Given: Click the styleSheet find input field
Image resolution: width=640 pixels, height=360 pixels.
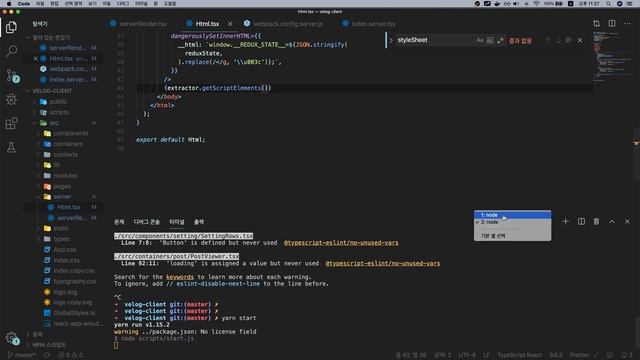Looking at the screenshot, I should (435, 40).
